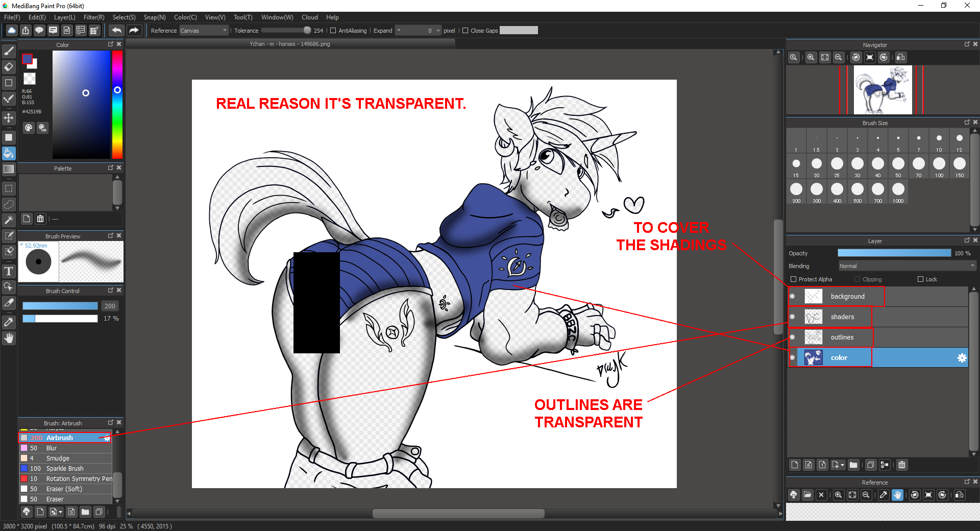Select the Sparkle Brush
This screenshot has width=980, height=531.
pyautogui.click(x=65, y=469)
